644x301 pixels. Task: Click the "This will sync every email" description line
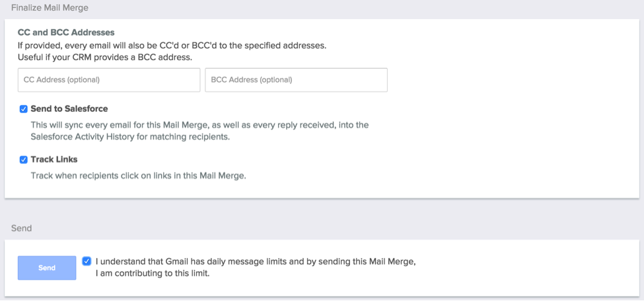coord(199,124)
